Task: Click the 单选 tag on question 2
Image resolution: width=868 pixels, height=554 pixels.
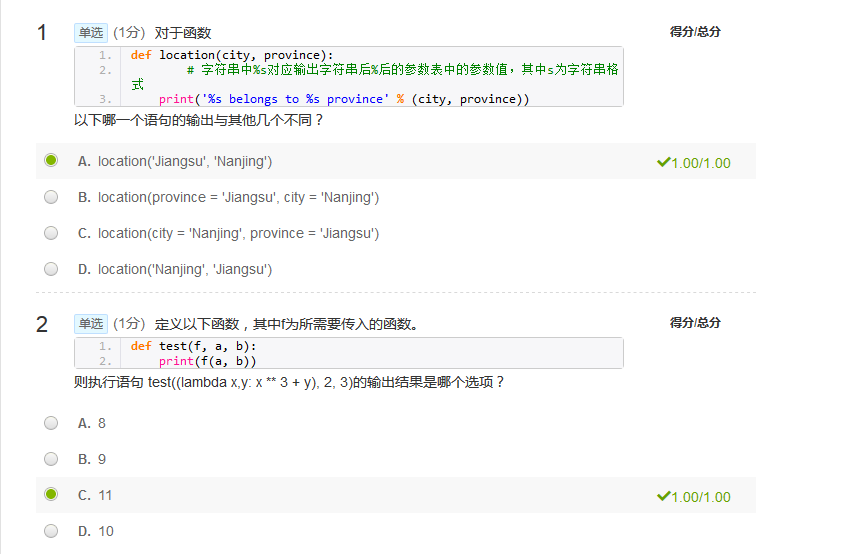Action: 91,324
